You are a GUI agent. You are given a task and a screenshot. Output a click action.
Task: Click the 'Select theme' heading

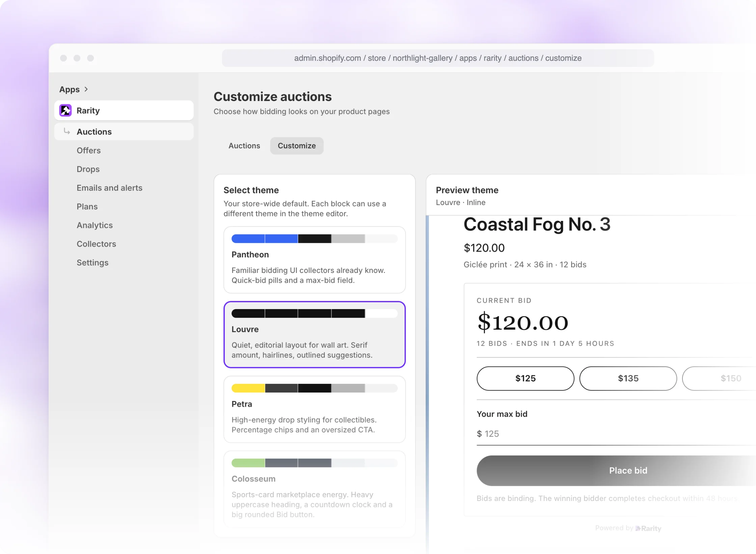(x=251, y=190)
